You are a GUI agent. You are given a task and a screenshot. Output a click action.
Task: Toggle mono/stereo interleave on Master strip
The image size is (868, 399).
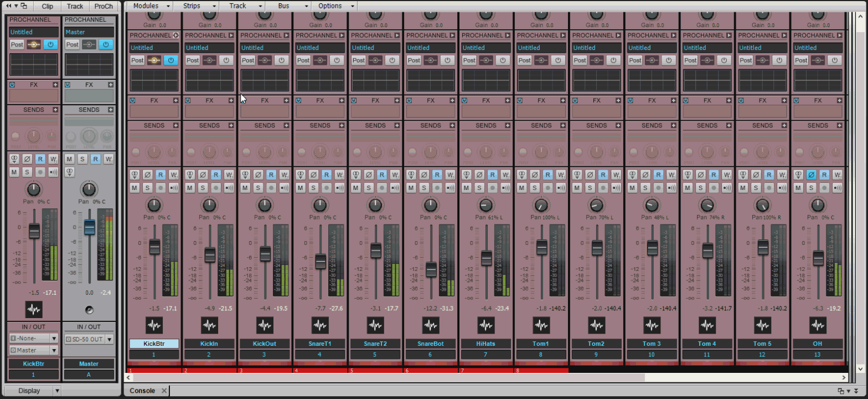click(69, 172)
